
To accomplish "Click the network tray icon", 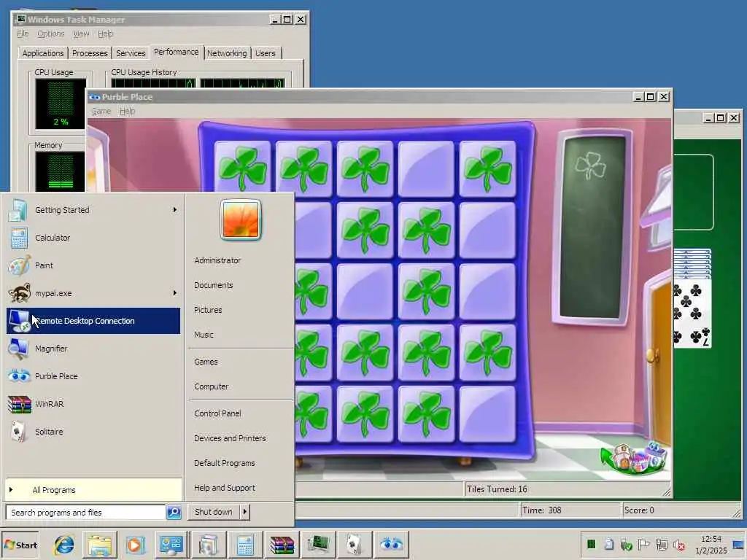I will pos(661,544).
